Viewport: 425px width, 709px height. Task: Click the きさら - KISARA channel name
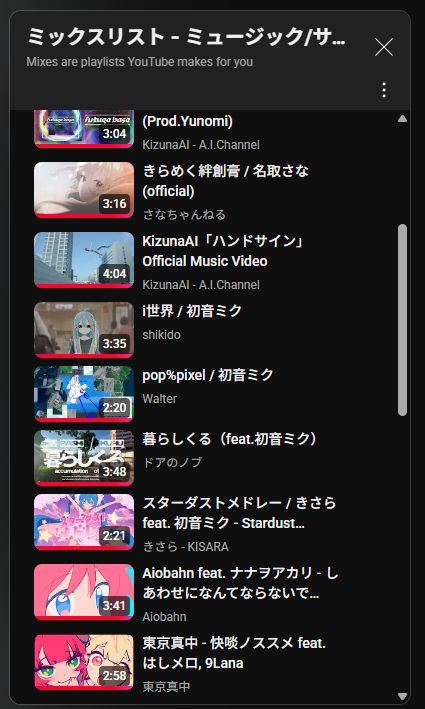click(186, 547)
